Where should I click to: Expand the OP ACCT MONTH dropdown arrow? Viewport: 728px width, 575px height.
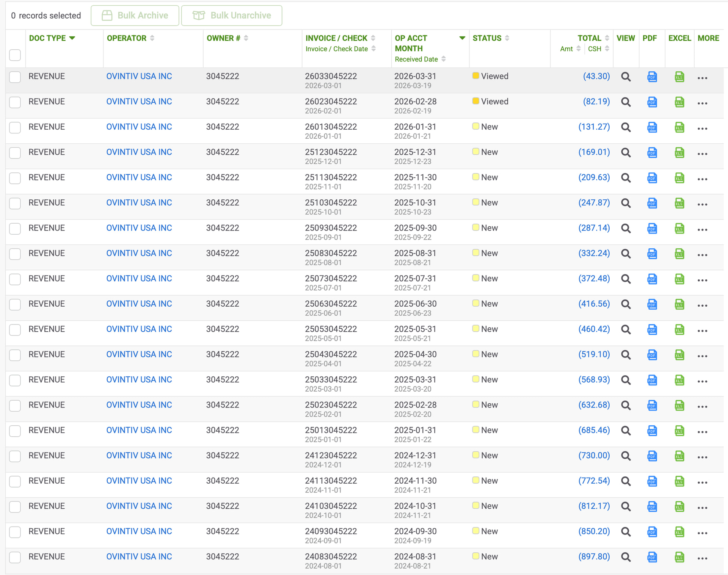pyautogui.click(x=462, y=38)
